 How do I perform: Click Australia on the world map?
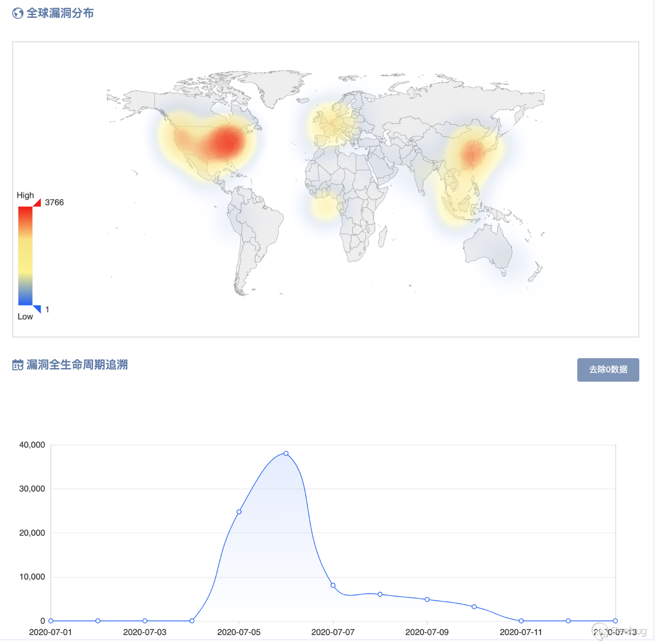click(x=487, y=248)
